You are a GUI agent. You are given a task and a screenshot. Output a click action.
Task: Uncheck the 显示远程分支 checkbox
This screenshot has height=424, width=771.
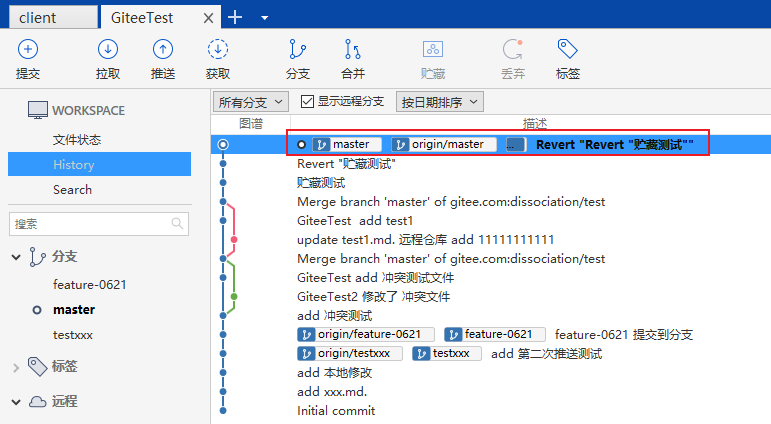[x=308, y=101]
